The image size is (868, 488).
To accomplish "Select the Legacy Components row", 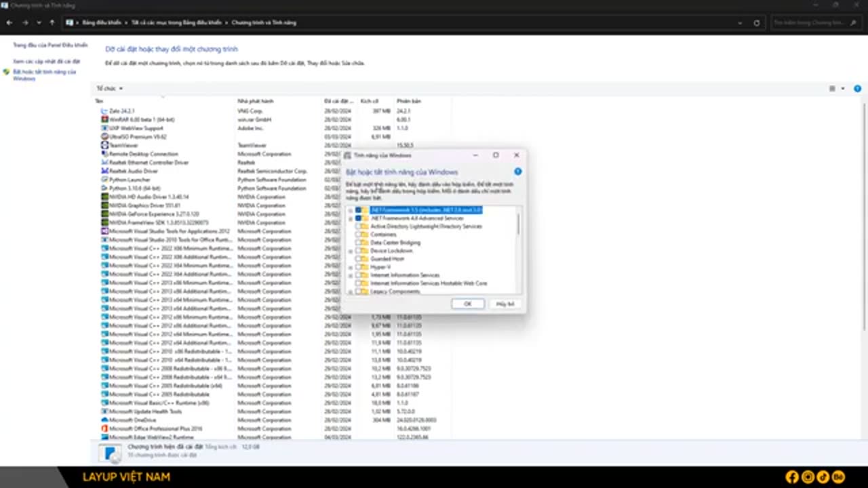I will [x=395, y=291].
